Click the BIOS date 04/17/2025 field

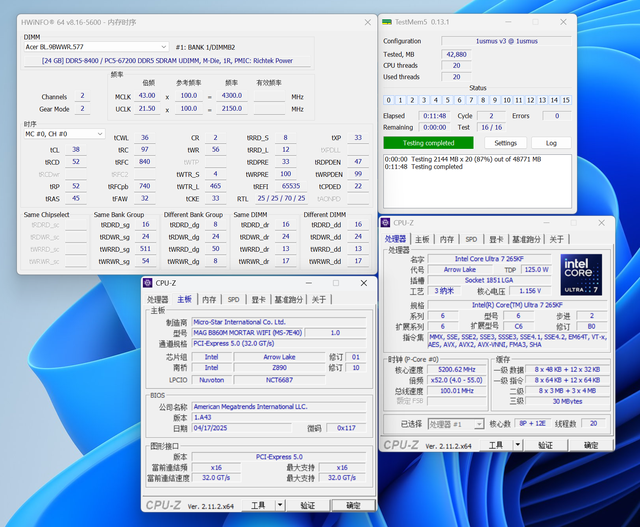(x=242, y=428)
